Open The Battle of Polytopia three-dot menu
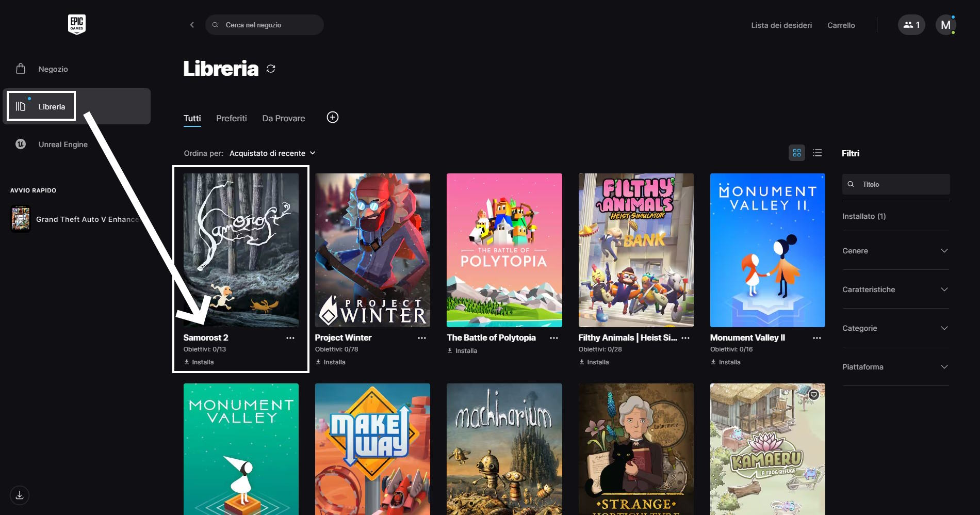The image size is (980, 515). (x=554, y=338)
